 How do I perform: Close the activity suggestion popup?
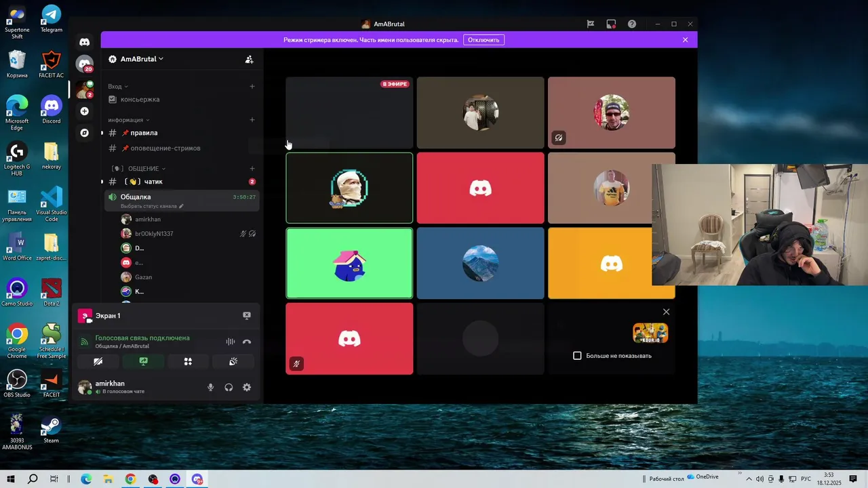666,312
